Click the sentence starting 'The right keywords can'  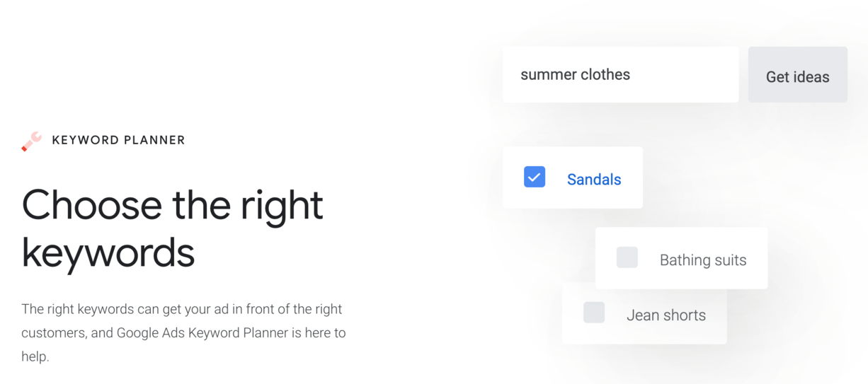182,309
